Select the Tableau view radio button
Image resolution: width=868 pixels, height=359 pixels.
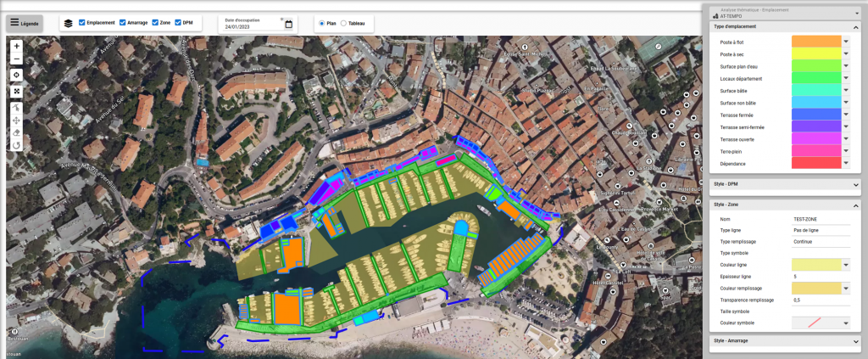coord(343,23)
